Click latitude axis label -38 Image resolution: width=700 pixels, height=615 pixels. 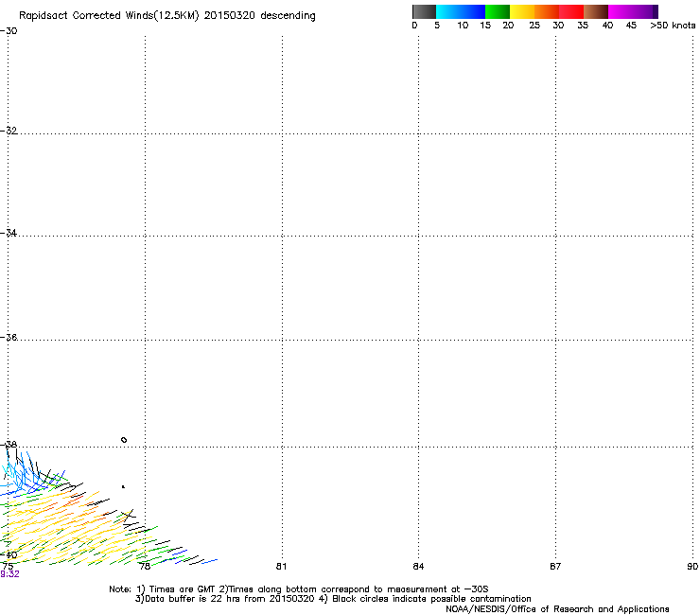9,445
